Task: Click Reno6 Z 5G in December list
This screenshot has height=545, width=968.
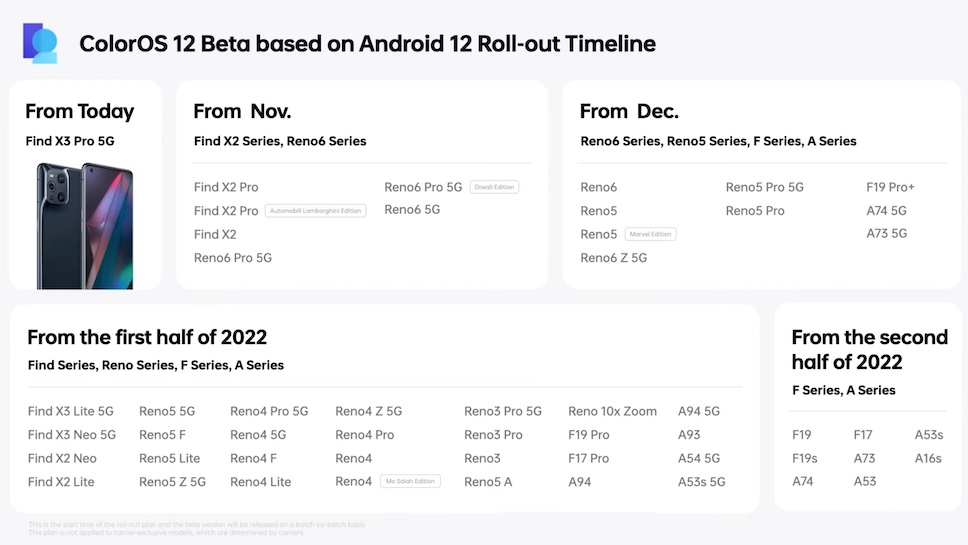Action: [x=613, y=258]
